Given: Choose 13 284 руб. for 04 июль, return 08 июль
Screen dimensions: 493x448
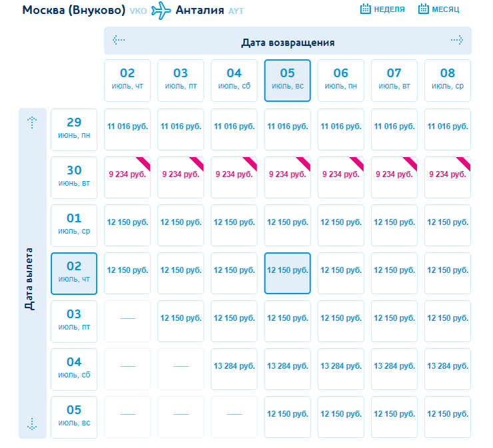Looking at the screenshot, I should 448,369.
